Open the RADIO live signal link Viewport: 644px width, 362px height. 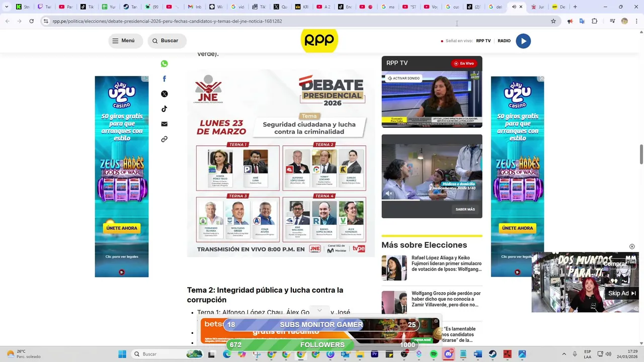coord(504,41)
